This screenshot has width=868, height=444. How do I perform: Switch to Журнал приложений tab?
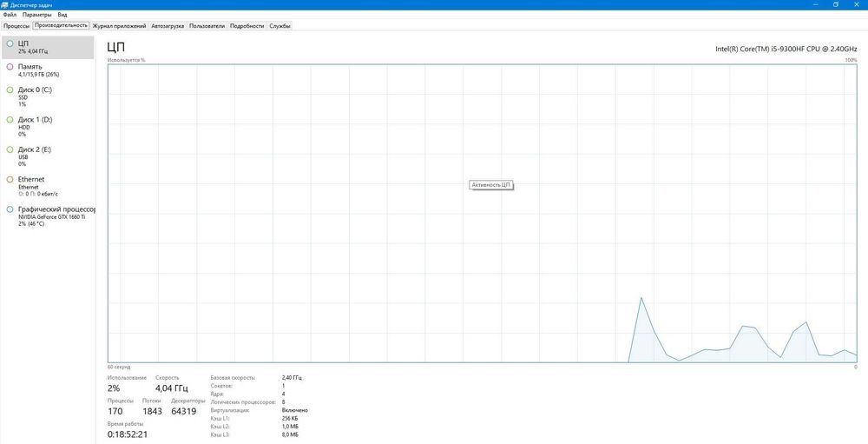pos(120,26)
